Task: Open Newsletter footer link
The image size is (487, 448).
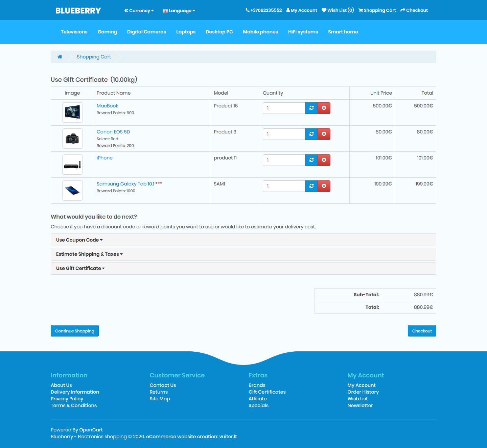Action: click(360, 405)
